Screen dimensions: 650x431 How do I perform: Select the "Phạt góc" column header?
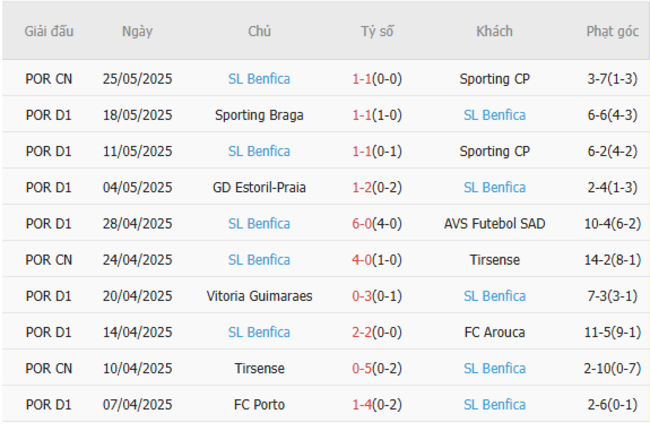(x=612, y=31)
